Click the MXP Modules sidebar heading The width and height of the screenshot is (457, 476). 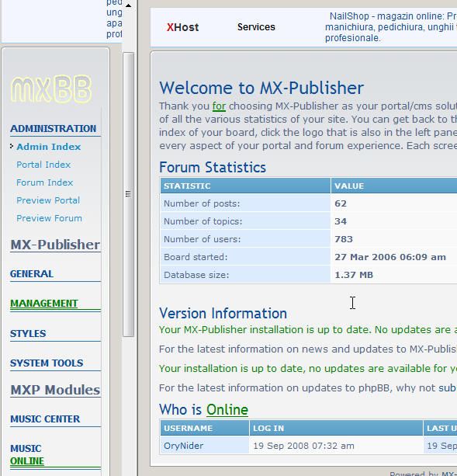55,390
